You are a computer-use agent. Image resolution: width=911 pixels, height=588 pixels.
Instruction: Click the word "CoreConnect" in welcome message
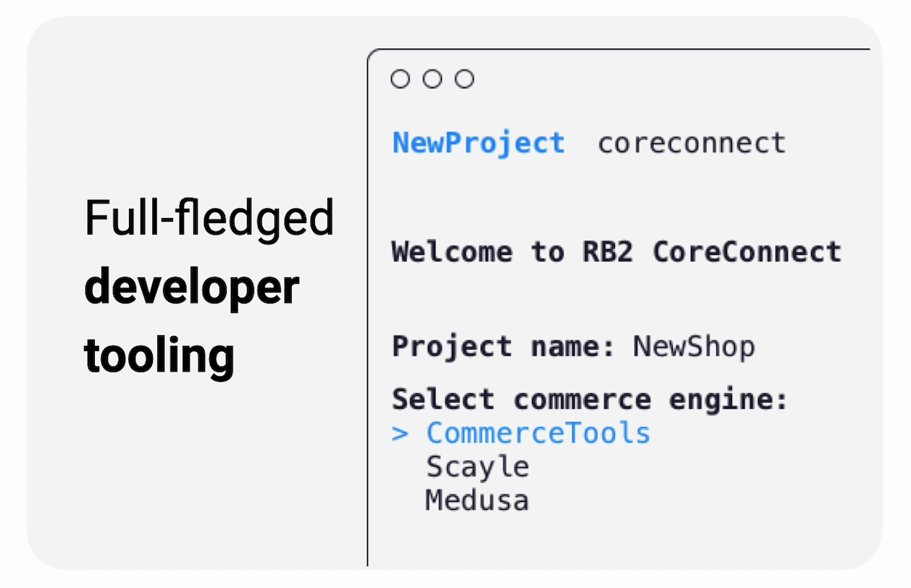click(747, 252)
